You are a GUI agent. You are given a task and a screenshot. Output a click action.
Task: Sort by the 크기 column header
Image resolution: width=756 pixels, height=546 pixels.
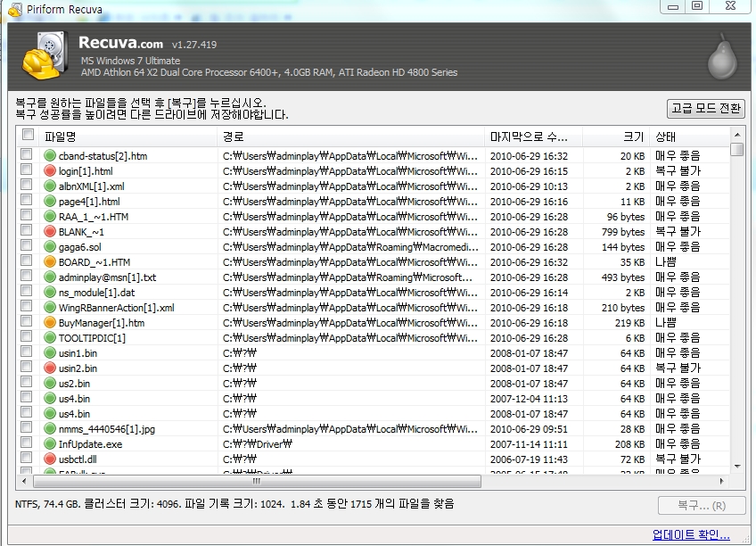click(x=615, y=136)
